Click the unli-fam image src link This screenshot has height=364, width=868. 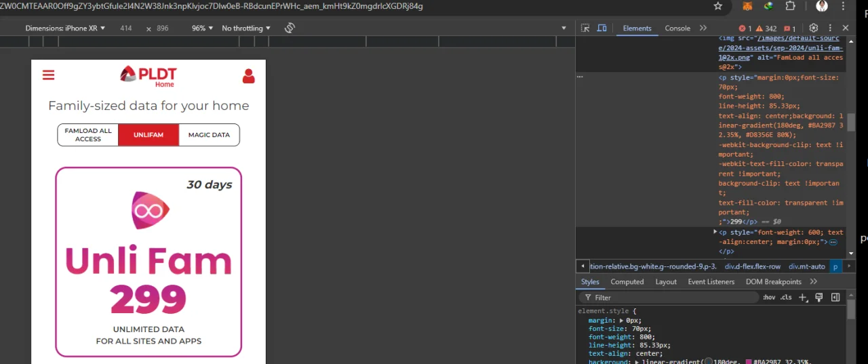pos(781,48)
